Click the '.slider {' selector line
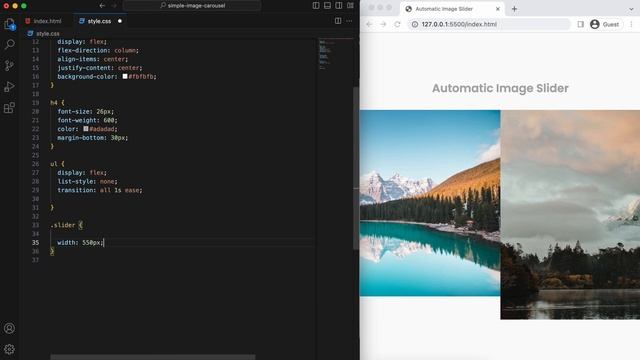This screenshot has width=640, height=360. click(x=67, y=225)
